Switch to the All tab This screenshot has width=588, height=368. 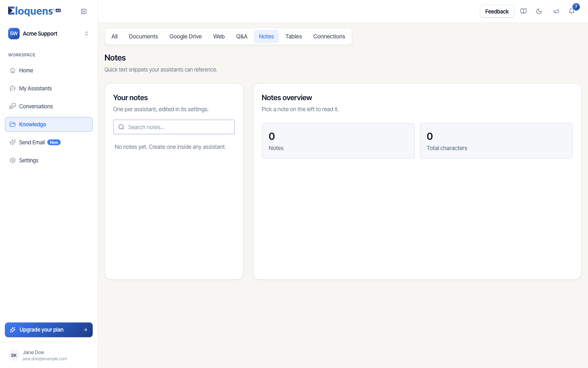coord(114,36)
